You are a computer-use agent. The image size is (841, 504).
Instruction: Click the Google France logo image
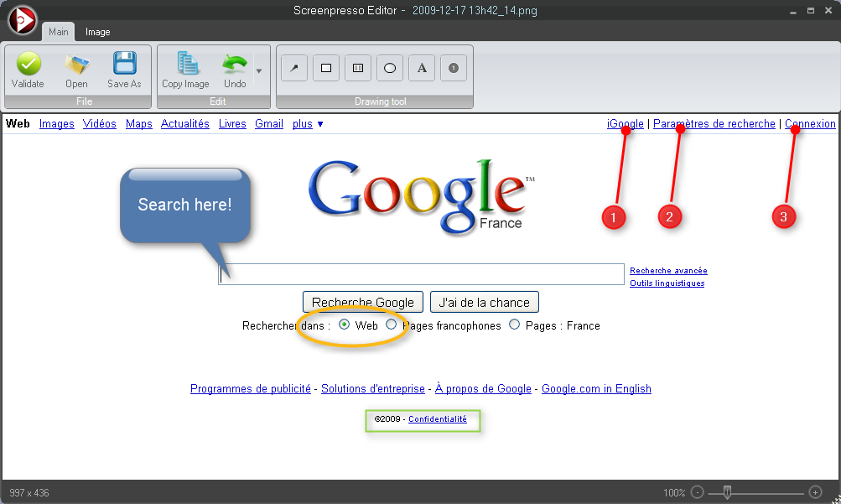(422, 197)
